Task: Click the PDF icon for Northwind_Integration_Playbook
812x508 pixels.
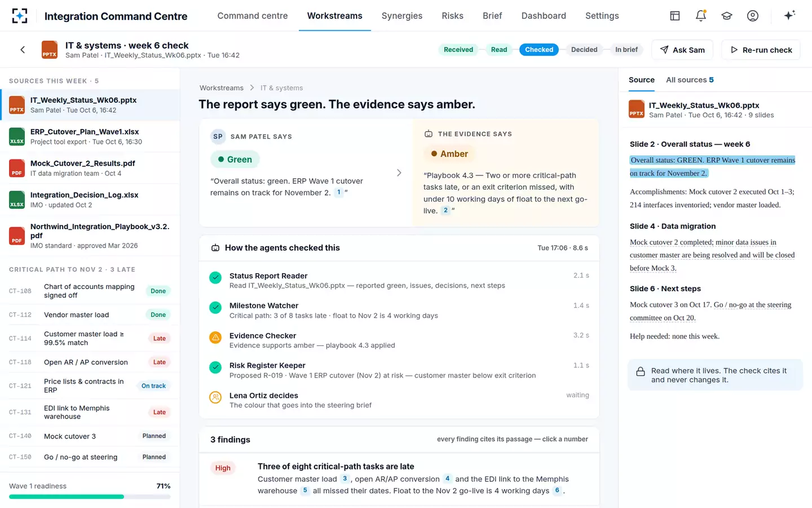Action: pos(17,236)
